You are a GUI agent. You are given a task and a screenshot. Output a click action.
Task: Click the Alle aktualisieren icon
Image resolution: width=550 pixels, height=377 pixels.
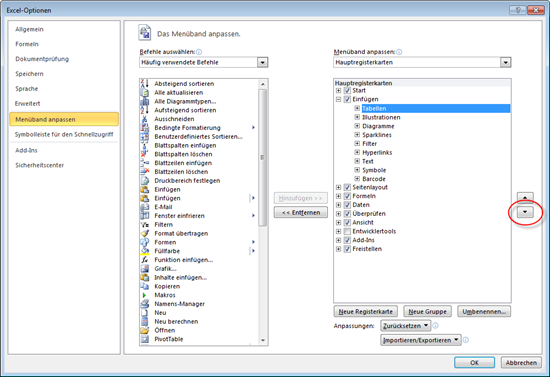(x=145, y=93)
